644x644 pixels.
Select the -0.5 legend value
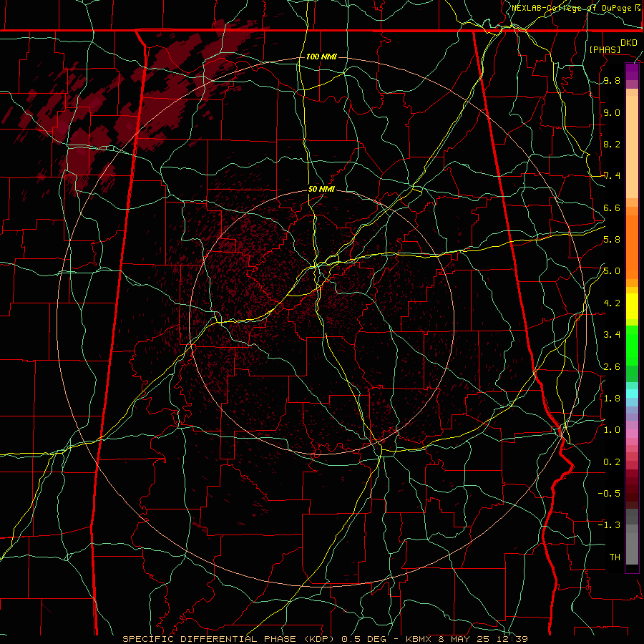(x=609, y=493)
